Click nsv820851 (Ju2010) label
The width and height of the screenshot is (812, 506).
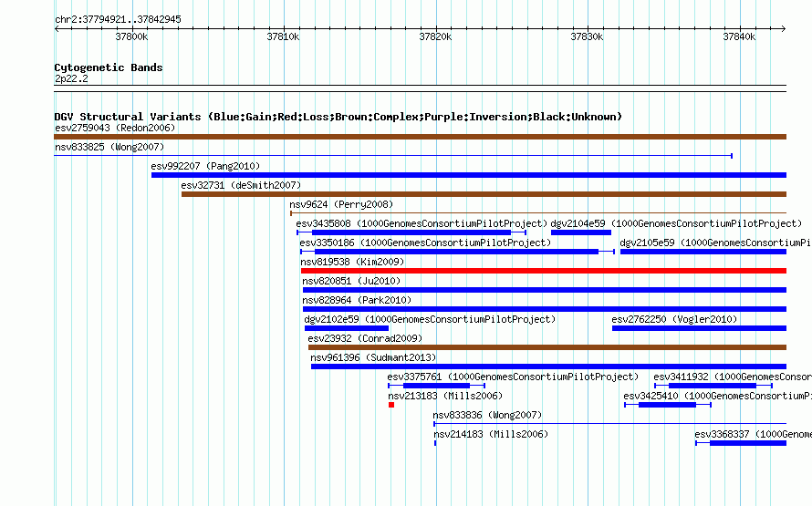(351, 281)
